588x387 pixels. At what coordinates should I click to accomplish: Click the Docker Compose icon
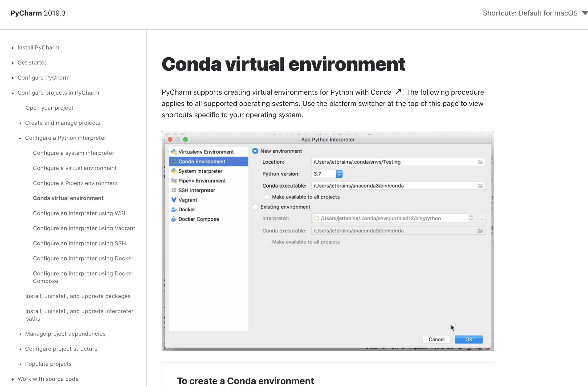[174, 219]
